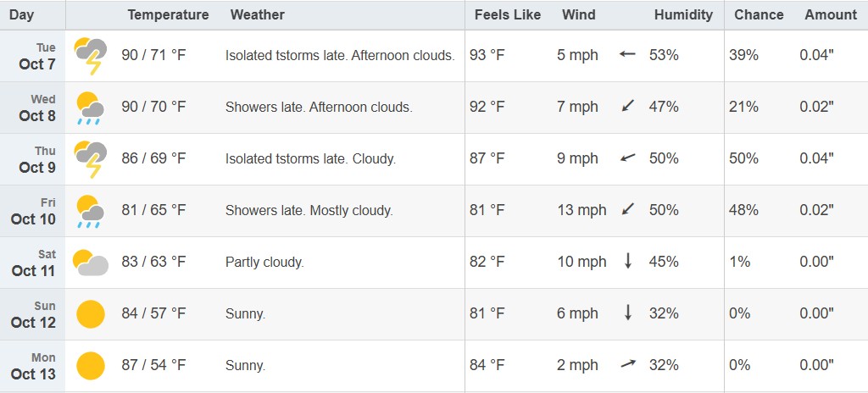Click the Tue Oct 7 thunderstorm icon

tap(91, 56)
